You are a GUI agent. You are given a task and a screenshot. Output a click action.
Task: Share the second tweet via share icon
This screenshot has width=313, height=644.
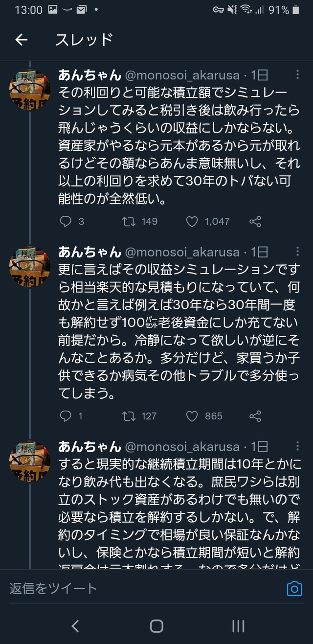(x=255, y=416)
